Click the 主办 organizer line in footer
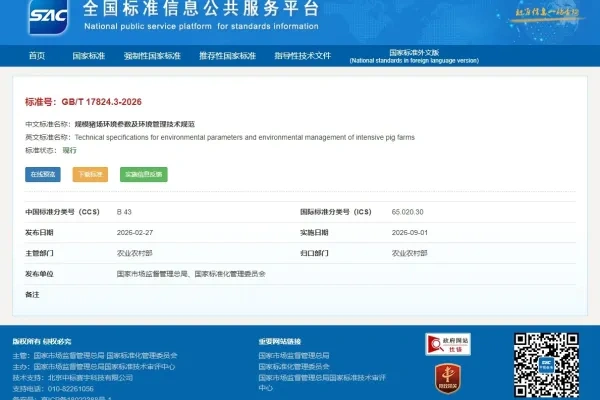The width and height of the screenshot is (600, 400). tap(94, 367)
